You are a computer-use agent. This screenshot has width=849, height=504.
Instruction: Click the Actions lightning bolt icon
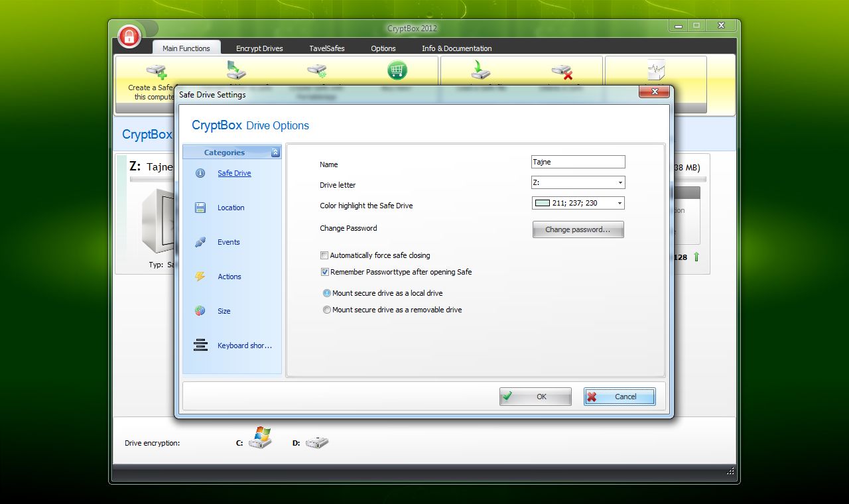pyautogui.click(x=200, y=277)
